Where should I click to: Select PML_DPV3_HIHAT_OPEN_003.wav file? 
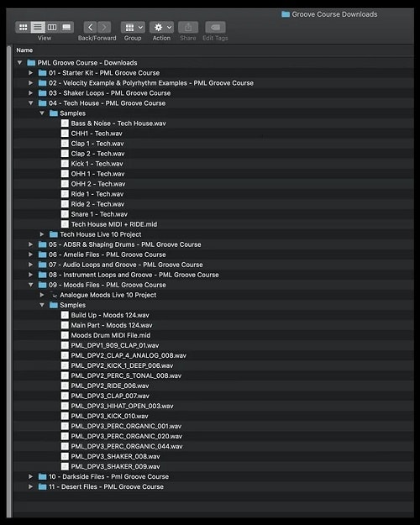[x=122, y=406]
